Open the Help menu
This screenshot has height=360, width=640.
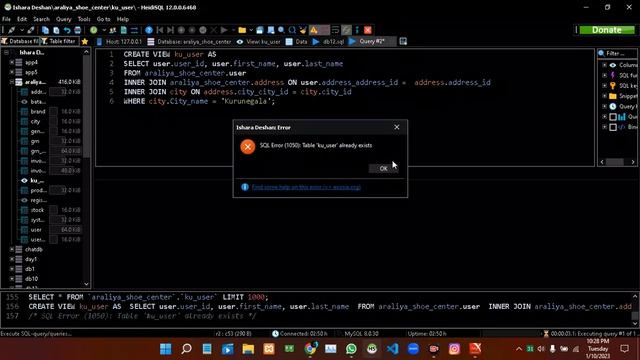click(x=122, y=19)
